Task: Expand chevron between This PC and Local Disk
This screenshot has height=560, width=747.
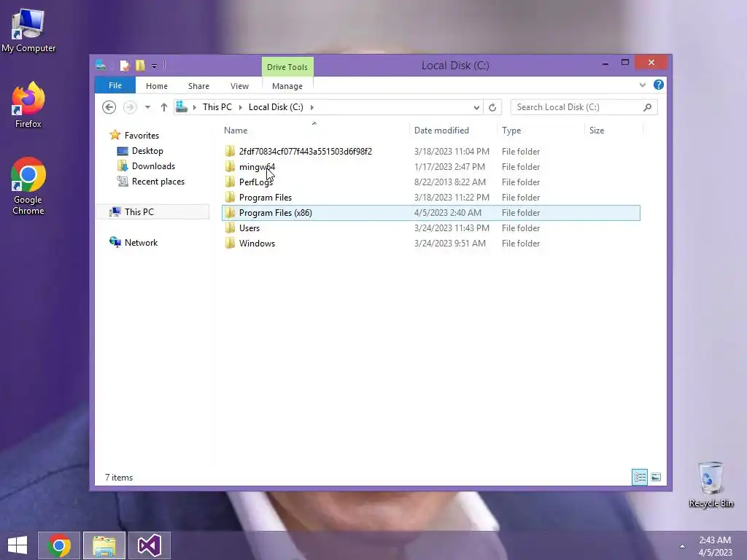Action: 240,108
